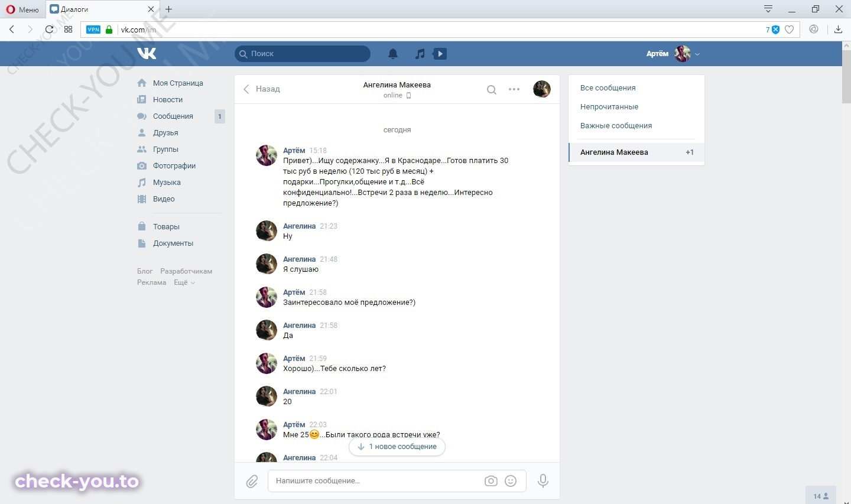Open Ангелина Макеева name in the chat header
The width and height of the screenshot is (851, 504).
point(397,85)
